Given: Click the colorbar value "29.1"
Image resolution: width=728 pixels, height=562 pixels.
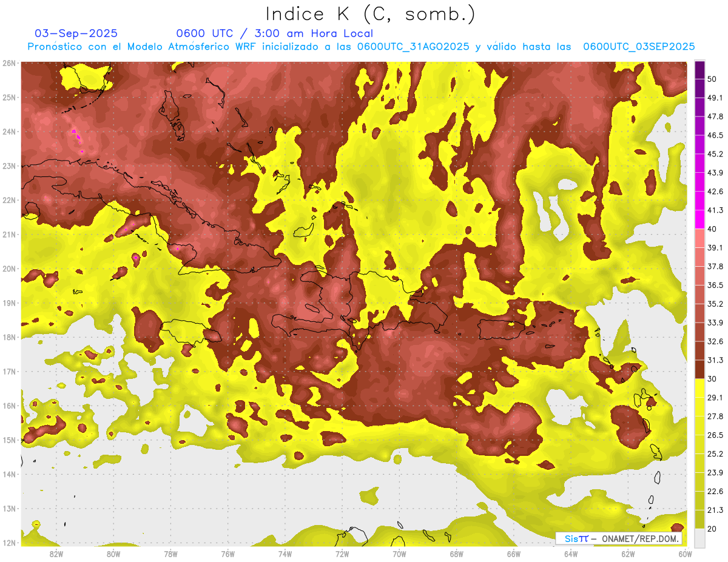Looking at the screenshot, I should tap(715, 398).
